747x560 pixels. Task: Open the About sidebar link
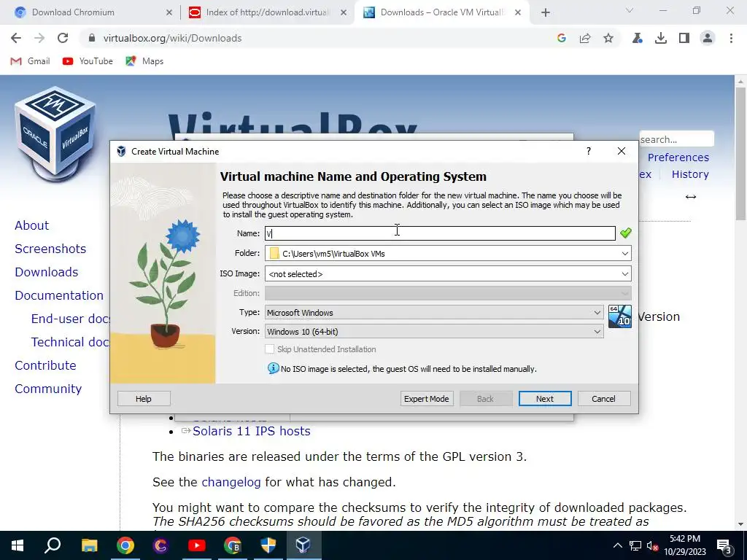coord(32,225)
